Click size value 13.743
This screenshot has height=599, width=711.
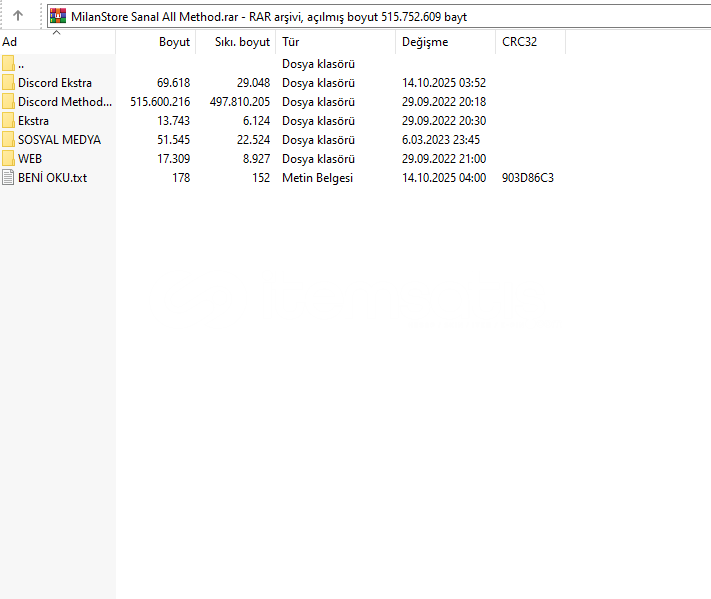tap(174, 121)
